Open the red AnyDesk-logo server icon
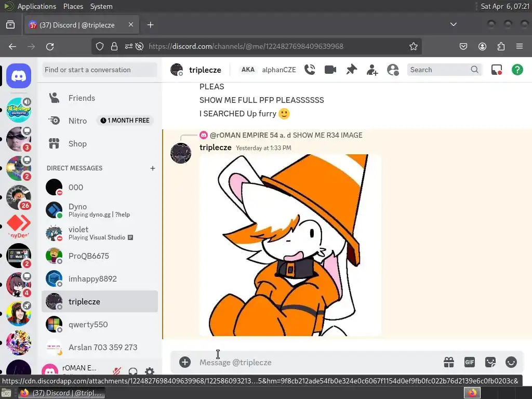Viewport: 532px width, 399px height. 19,226
